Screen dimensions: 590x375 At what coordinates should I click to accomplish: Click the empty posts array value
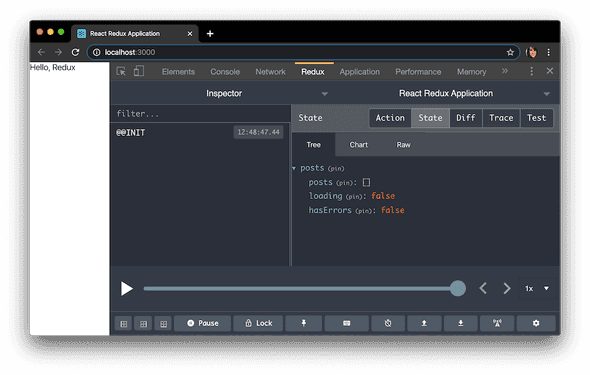pos(366,182)
